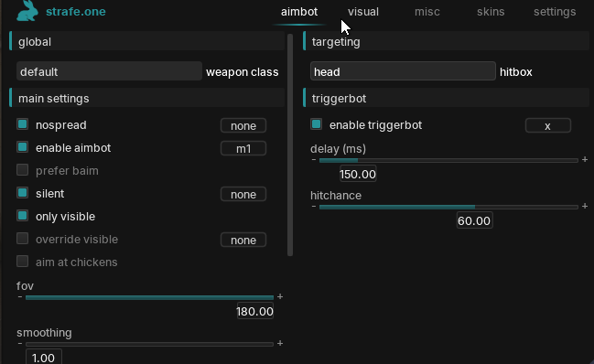Open the weapon class dropdown

tap(109, 71)
